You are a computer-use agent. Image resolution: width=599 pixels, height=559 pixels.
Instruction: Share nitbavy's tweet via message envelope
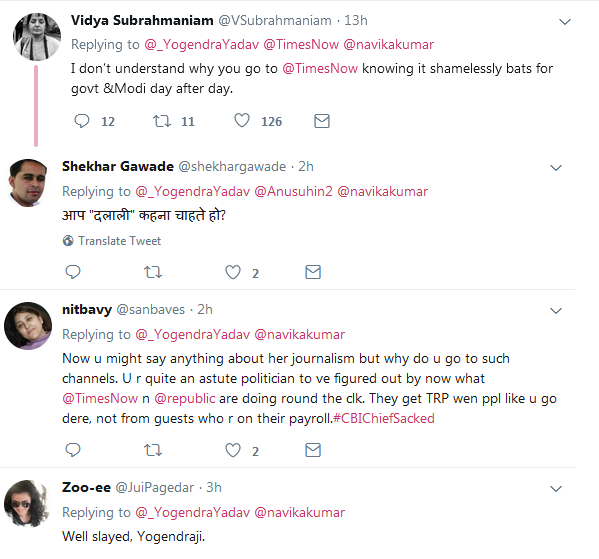pos(313,450)
